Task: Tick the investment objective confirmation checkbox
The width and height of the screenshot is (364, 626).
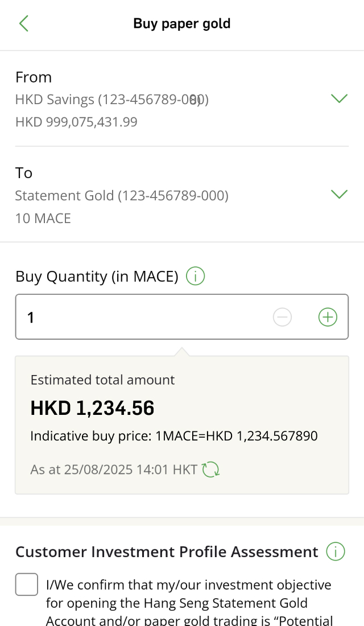Action: click(x=27, y=584)
